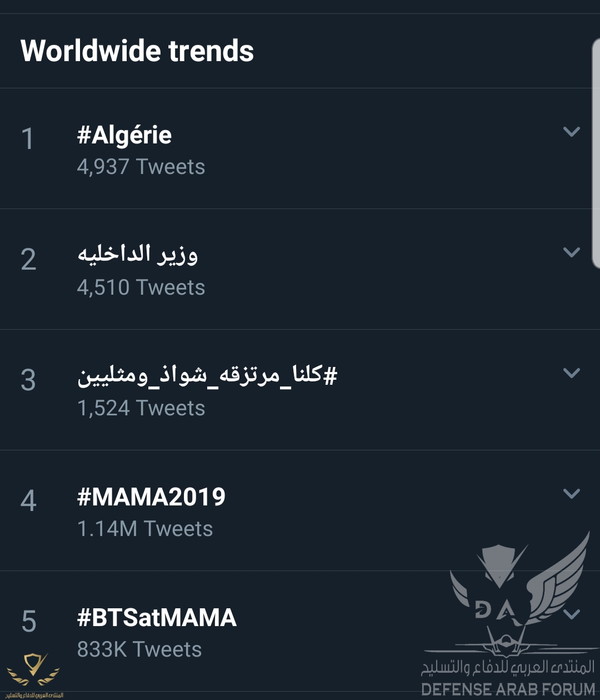600x700 pixels.
Task: Click the Defense Arab Forum winged logo
Action: tap(519, 595)
